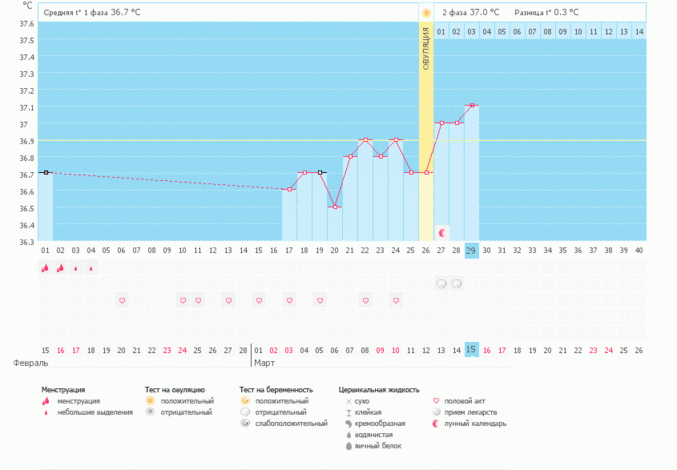Click the heavy menstruation icon on cycle day 01

point(45,268)
